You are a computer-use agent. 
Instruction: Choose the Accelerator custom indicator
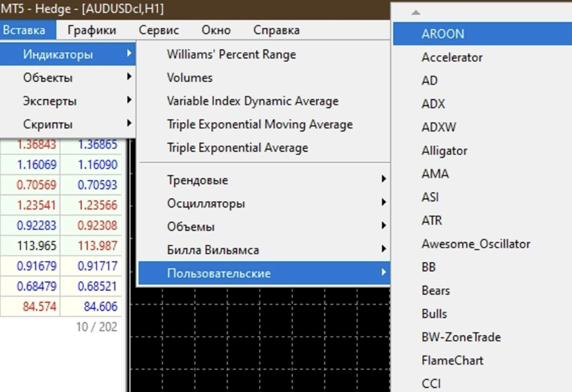(482, 57)
